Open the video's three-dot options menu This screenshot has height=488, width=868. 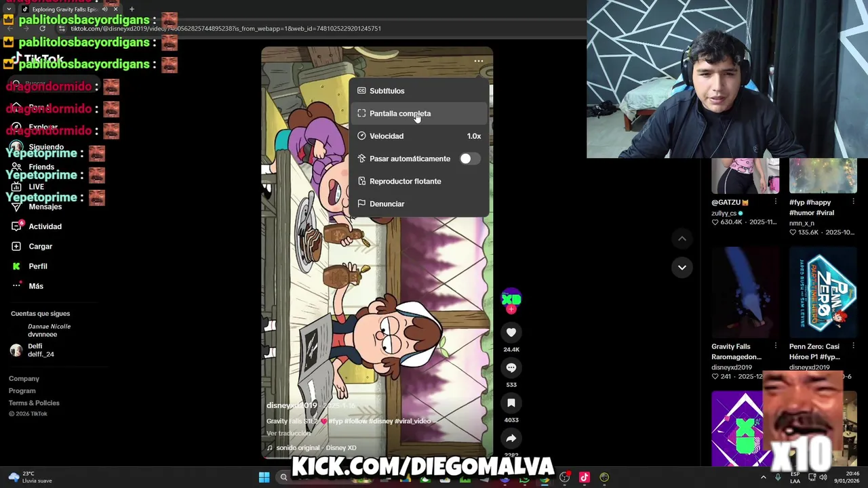point(479,61)
